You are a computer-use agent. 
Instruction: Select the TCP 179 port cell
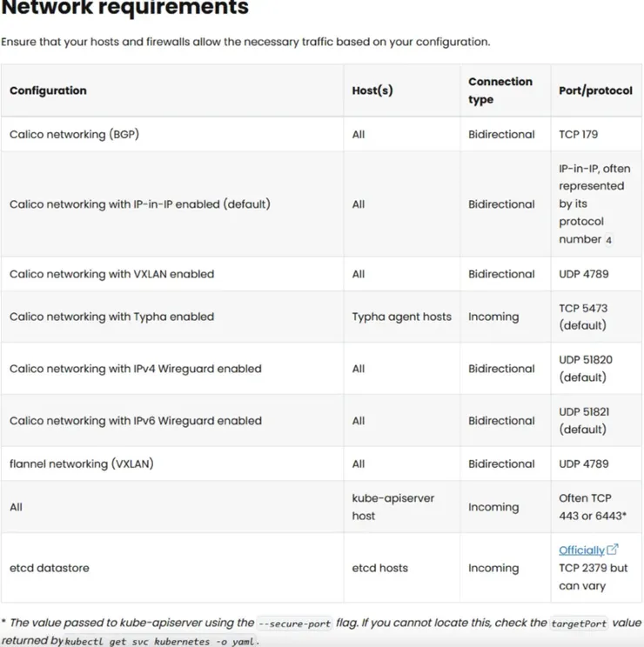coord(578,135)
